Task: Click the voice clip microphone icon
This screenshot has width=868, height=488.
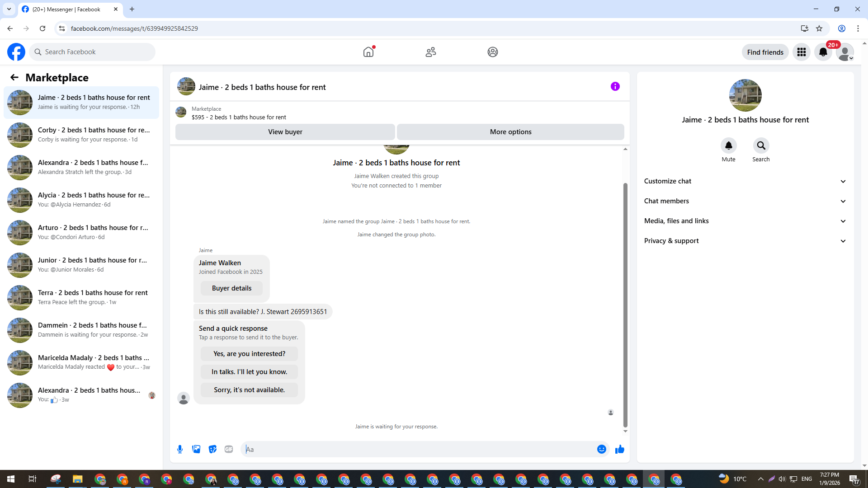Action: (180, 449)
